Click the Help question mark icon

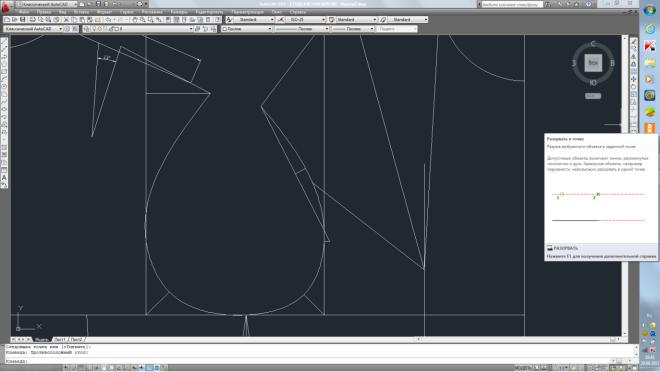[588, 4]
